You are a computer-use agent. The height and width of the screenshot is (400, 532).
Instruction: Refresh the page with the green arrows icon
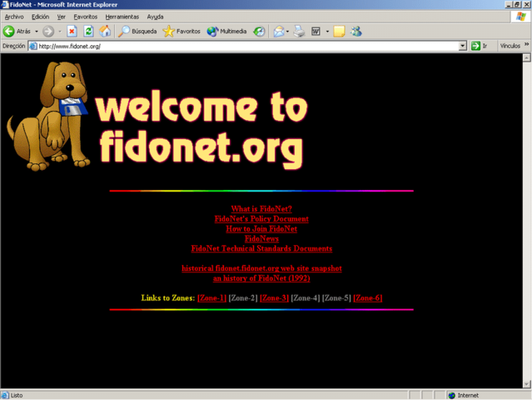click(88, 31)
